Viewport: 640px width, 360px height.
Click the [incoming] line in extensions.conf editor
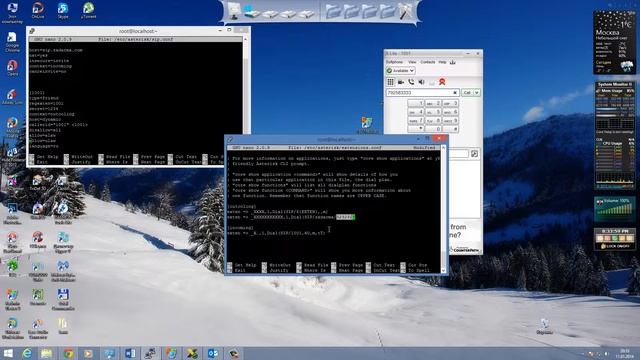pos(240,228)
